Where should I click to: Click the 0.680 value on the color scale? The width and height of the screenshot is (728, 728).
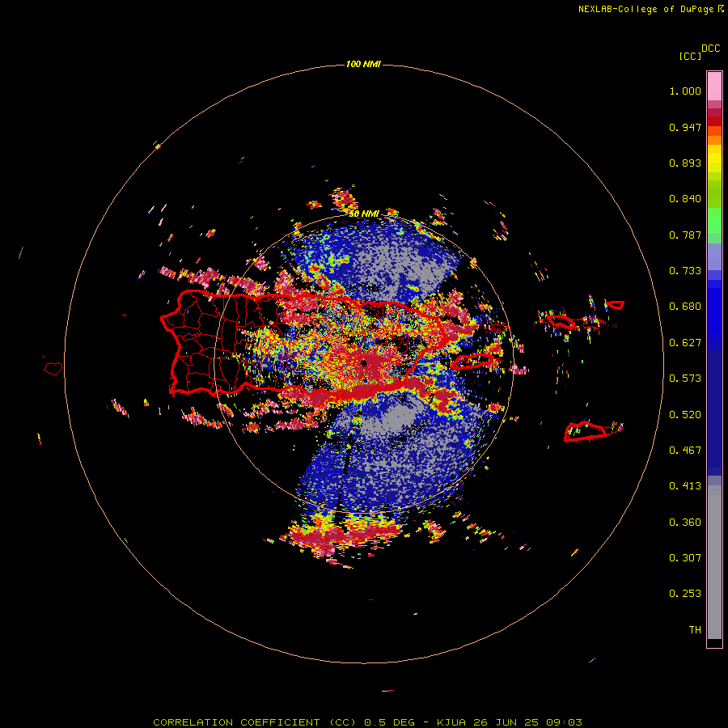pyautogui.click(x=685, y=307)
